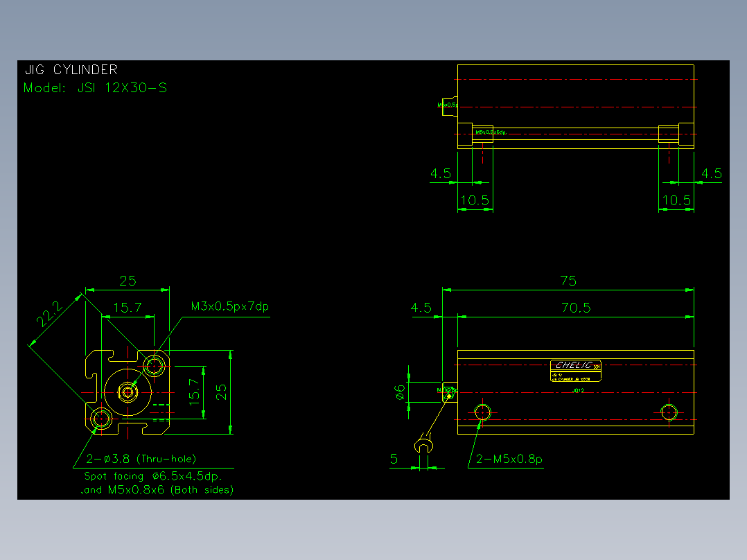Screen dimensions: 747x560
Task: Click the "4.5" dimension beside the 70.5 dimension
Action: pos(421,308)
